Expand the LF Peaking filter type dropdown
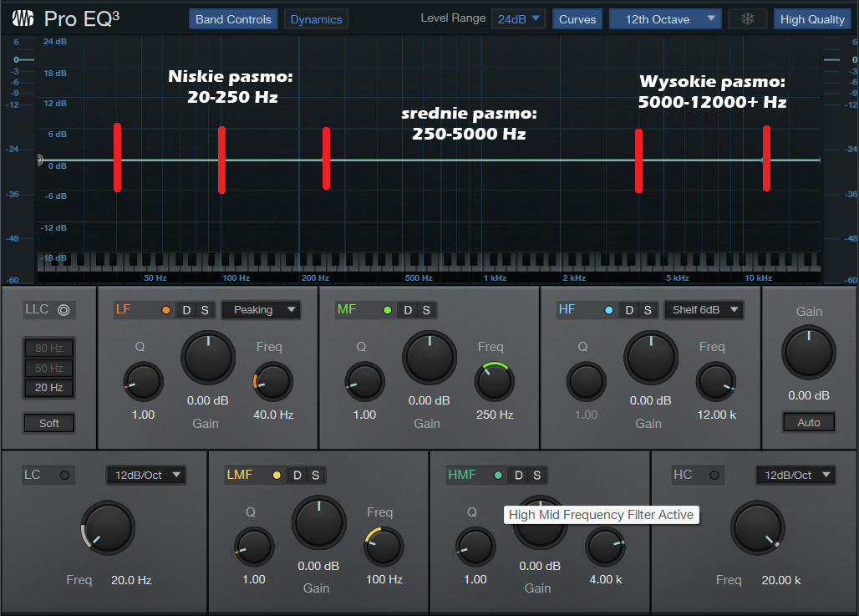This screenshot has width=859, height=616. 261,310
